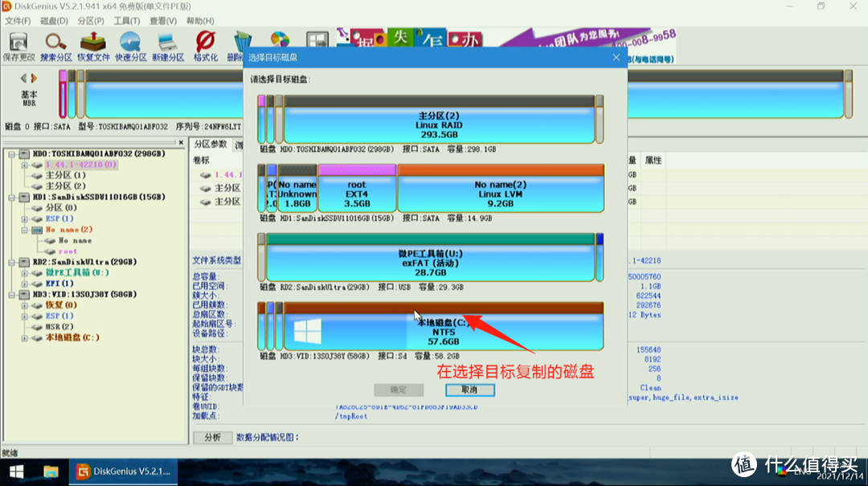This screenshot has height=486, width=868.
Task: Collapse the RD2:SanDiskUltra tree node
Action: 11,262
